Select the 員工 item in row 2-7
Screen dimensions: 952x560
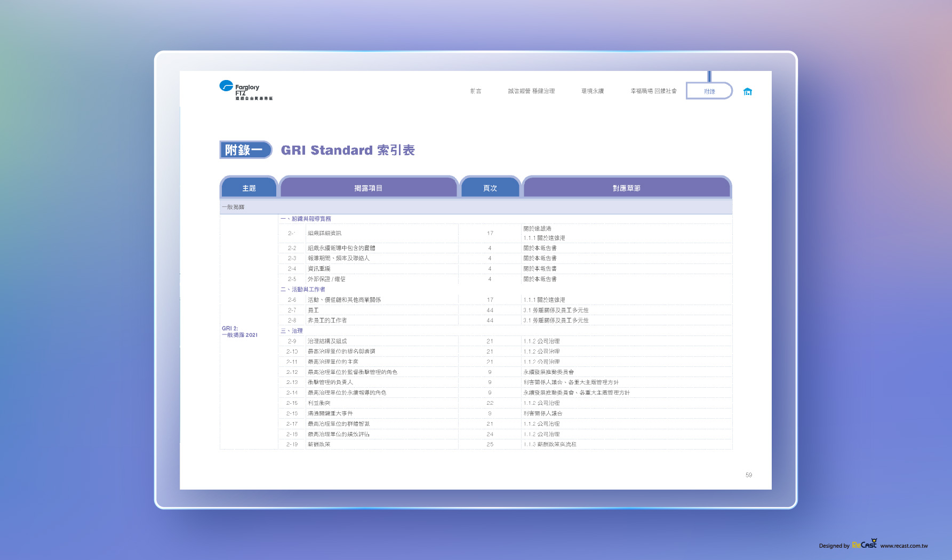tap(313, 310)
